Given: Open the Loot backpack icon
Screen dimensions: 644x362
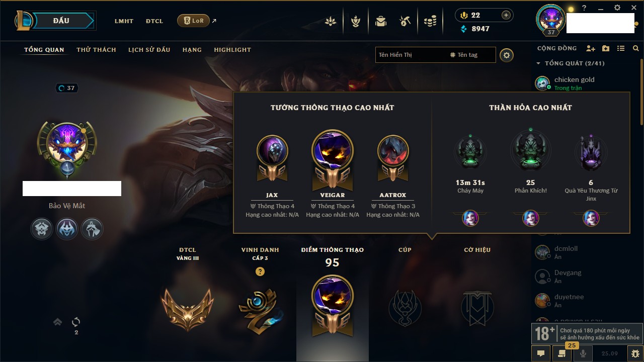Looking at the screenshot, I should click(x=380, y=21).
